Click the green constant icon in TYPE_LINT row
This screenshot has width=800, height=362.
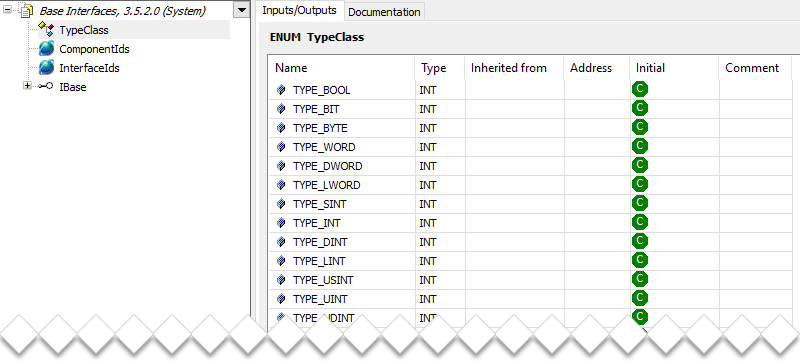tap(640, 261)
